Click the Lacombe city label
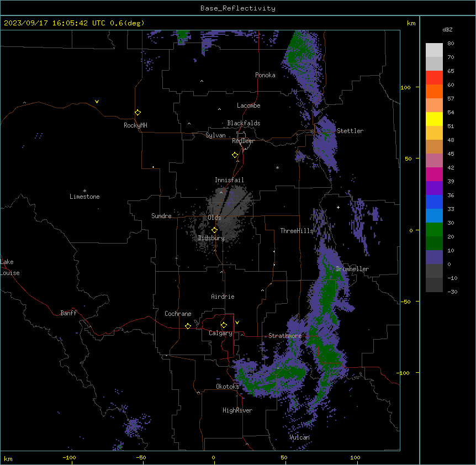Screen dimensions: 476x465 (x=248, y=105)
